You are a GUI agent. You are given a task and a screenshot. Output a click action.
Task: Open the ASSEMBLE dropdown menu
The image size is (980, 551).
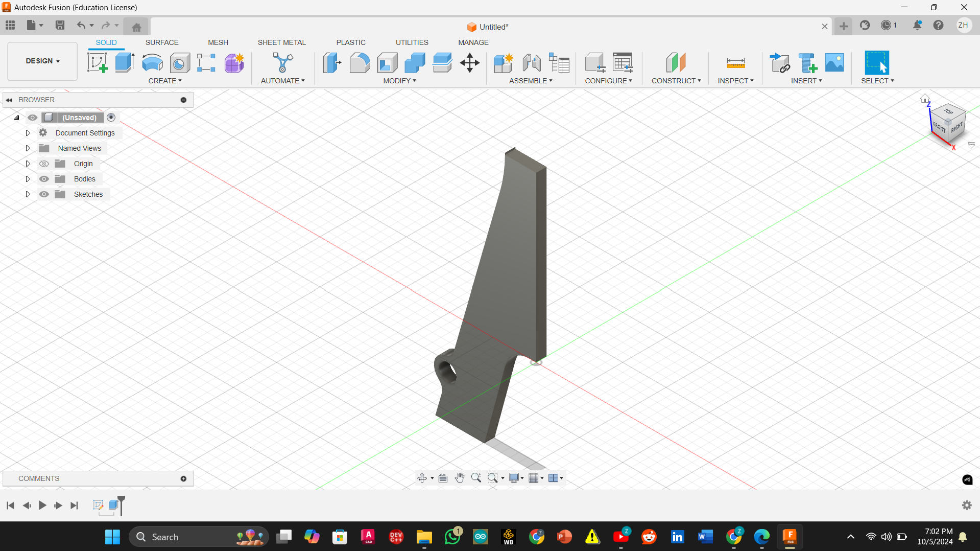(531, 81)
